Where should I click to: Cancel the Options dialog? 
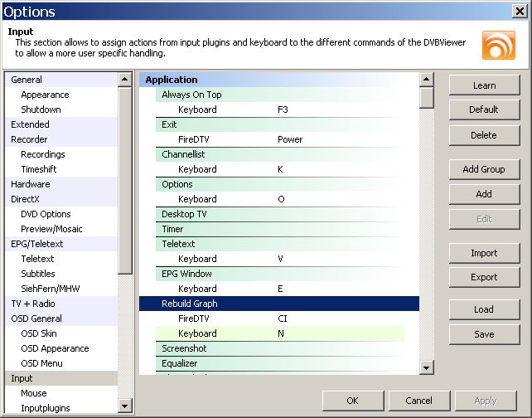(418, 401)
